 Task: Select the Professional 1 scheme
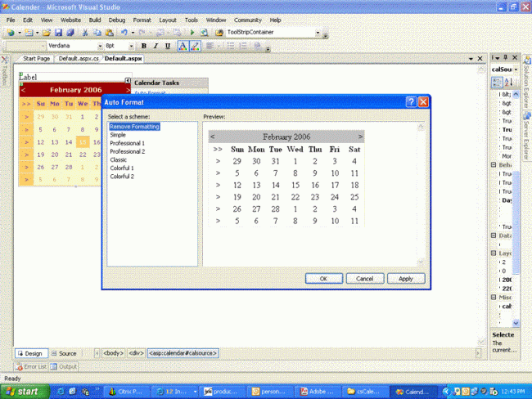point(127,143)
